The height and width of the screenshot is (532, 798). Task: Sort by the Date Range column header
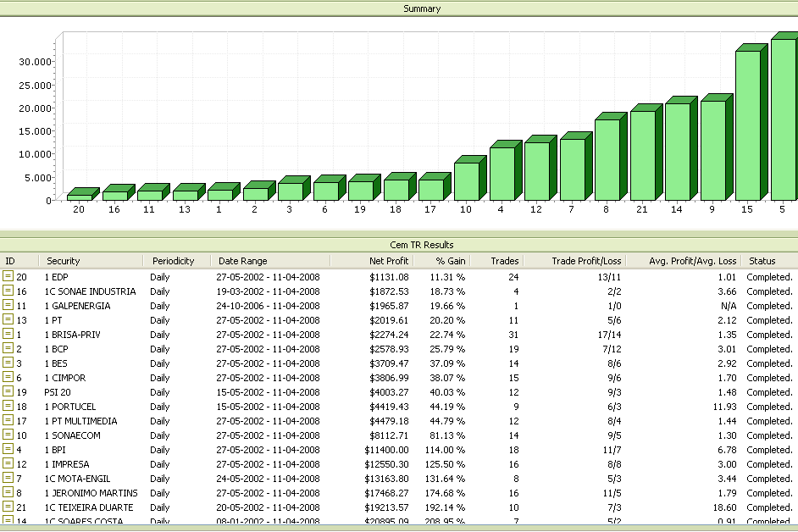(x=271, y=261)
